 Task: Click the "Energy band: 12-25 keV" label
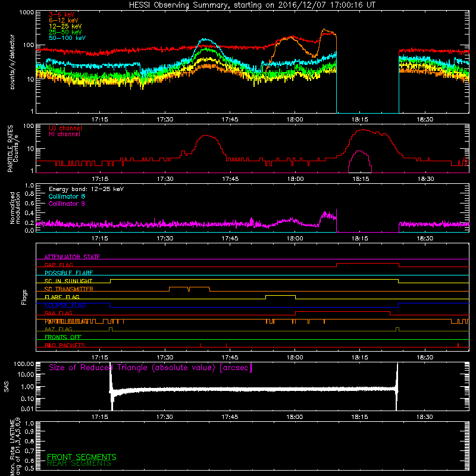click(86, 189)
